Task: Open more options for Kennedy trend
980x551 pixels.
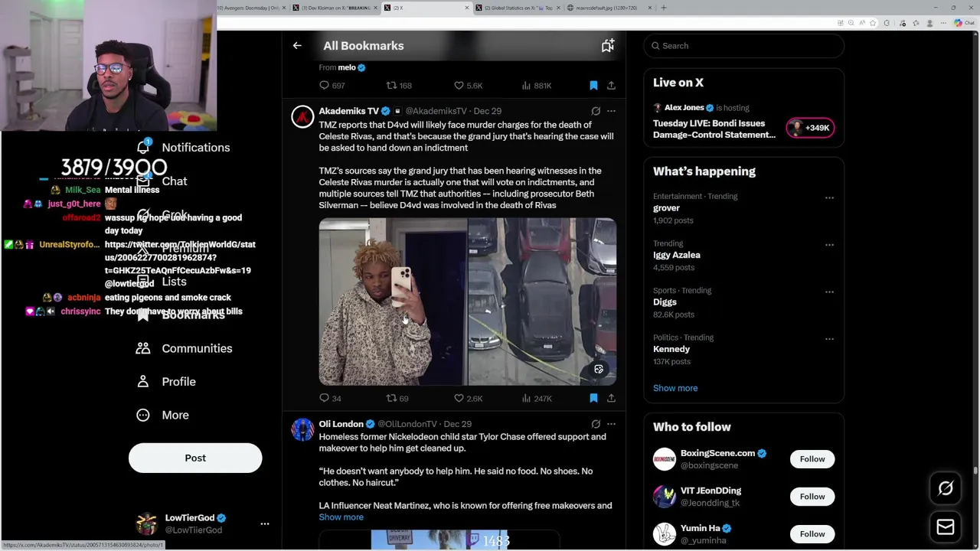Action: coord(829,338)
